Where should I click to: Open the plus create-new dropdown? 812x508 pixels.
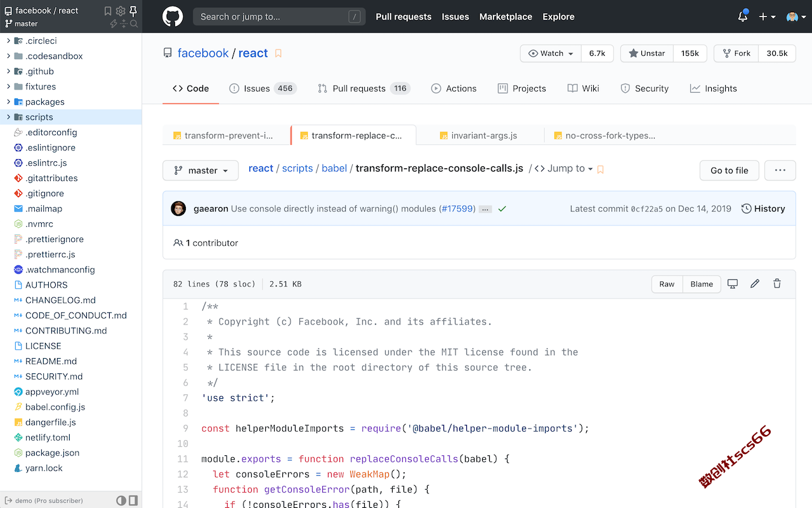767,17
